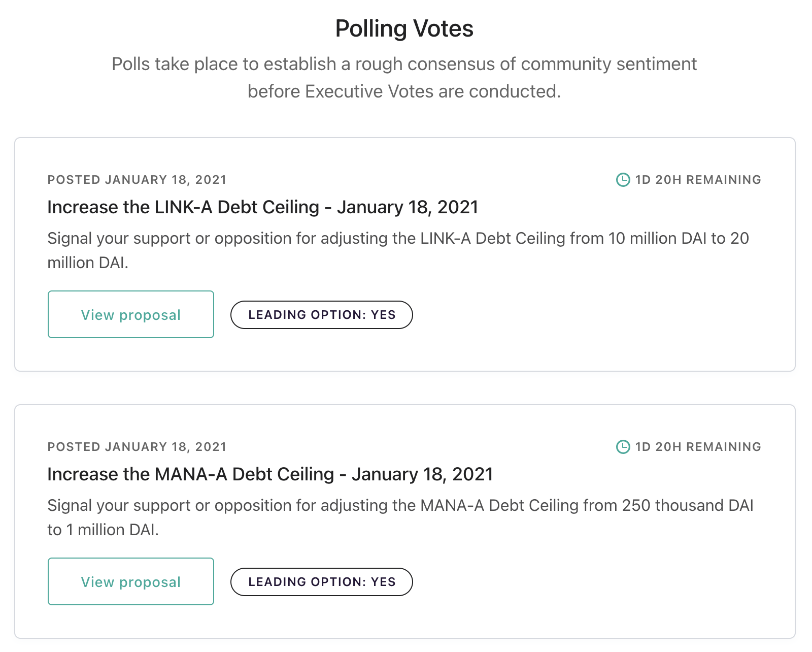The height and width of the screenshot is (652, 812).
Task: Click the Leading Option: Yes badge for LINK-A
Action: coord(322,315)
